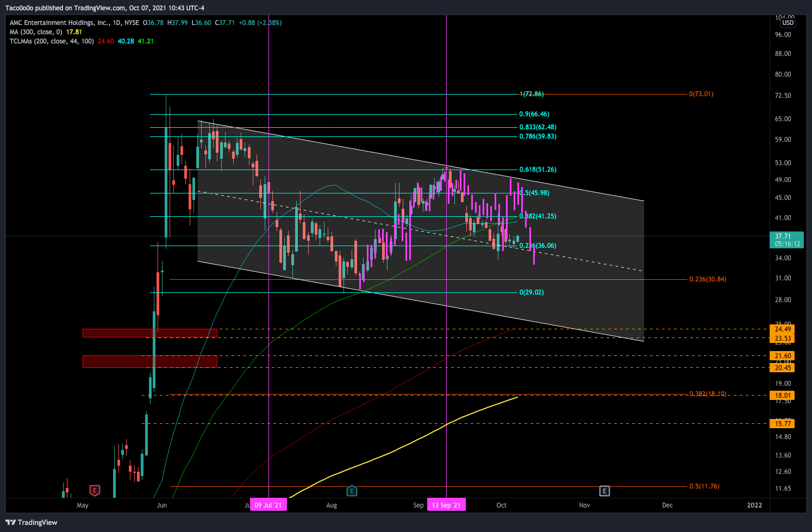The image size is (812, 532).
Task: Click the 20.45 orange price tag
Action: click(783, 368)
